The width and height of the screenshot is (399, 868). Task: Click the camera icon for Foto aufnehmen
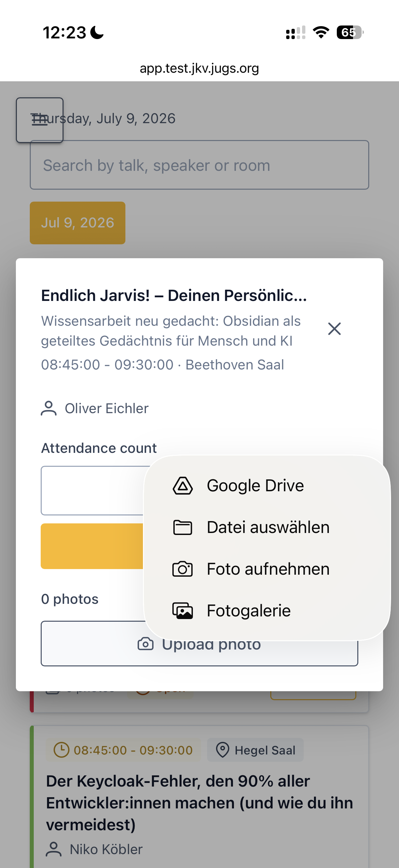[183, 569]
